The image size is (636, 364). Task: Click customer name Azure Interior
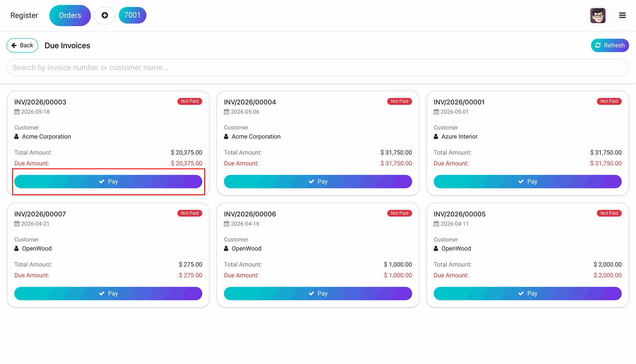point(459,136)
